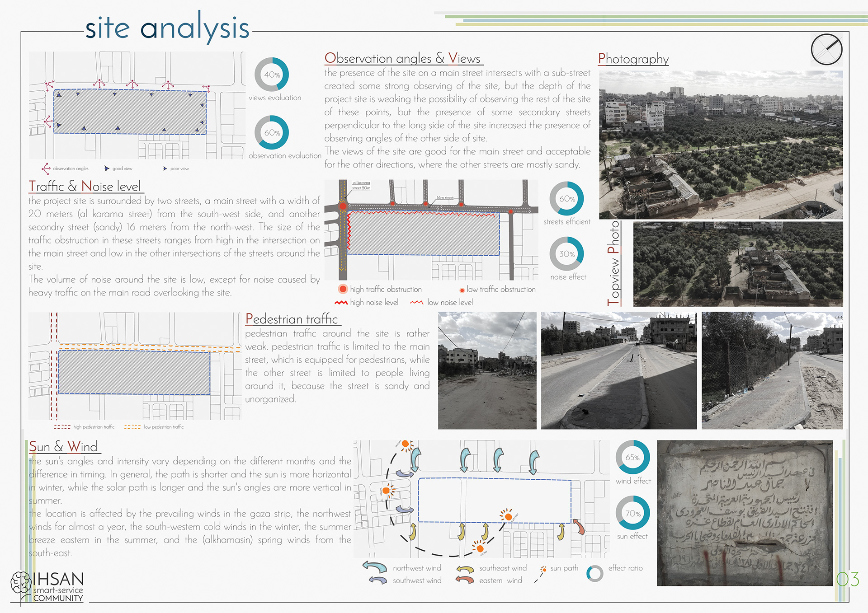The image size is (868, 613).
Task: Click the 40% views evaluation donut chart
Action: [271, 75]
